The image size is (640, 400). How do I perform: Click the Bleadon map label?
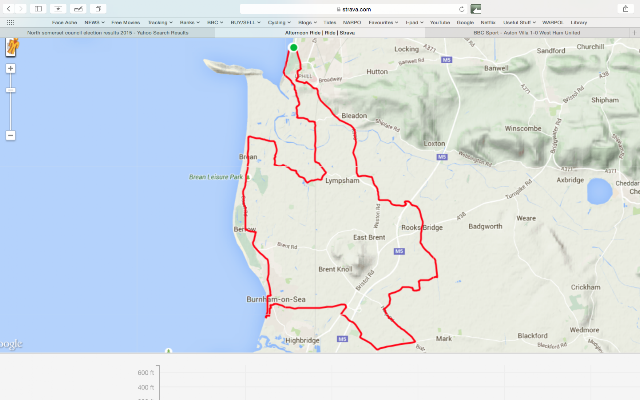click(x=354, y=116)
